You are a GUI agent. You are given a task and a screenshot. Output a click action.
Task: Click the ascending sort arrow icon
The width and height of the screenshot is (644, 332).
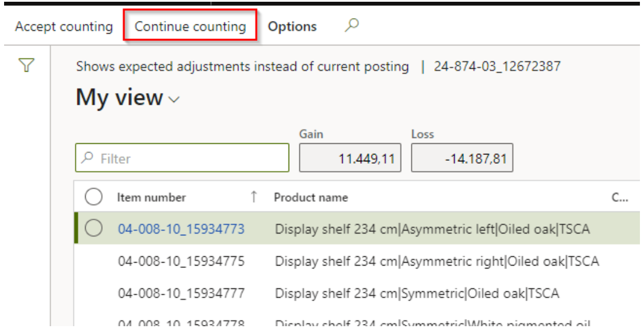[254, 197]
